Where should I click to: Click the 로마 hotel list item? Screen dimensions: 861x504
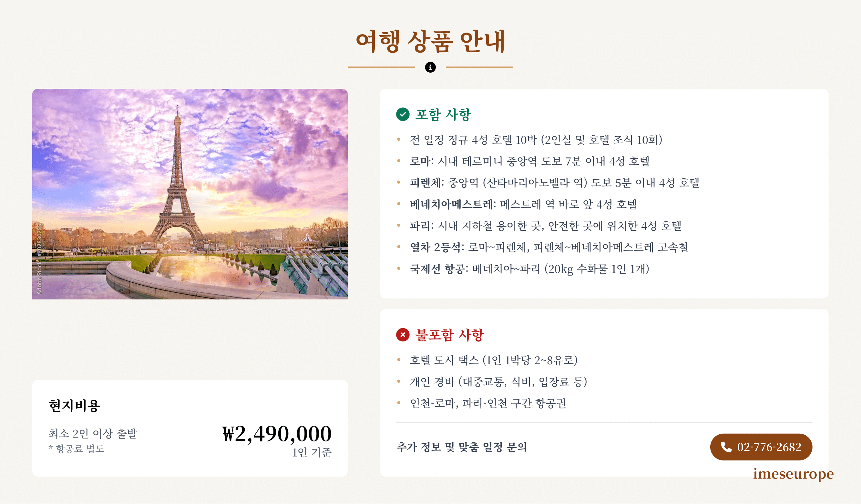click(529, 161)
